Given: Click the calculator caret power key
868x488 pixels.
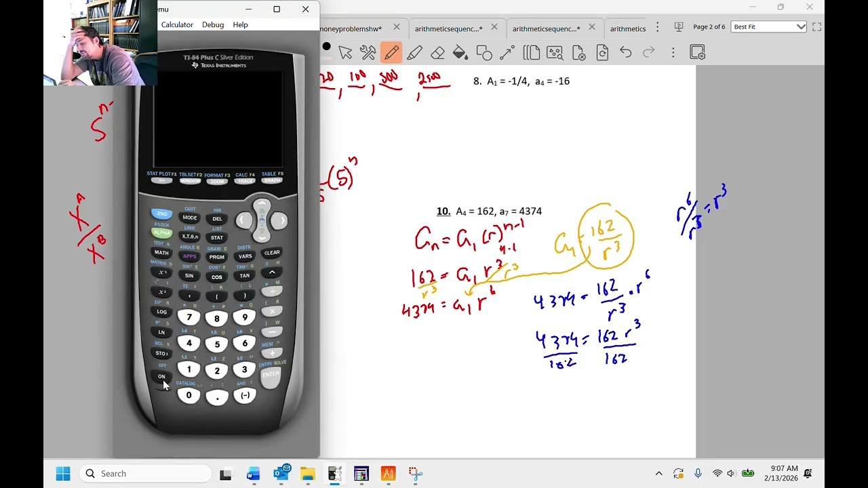Looking at the screenshot, I should coord(272,272).
